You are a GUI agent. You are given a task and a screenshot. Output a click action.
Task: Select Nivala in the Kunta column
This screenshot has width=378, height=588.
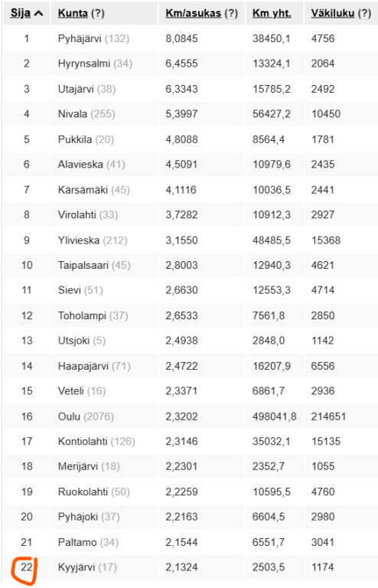(72, 114)
